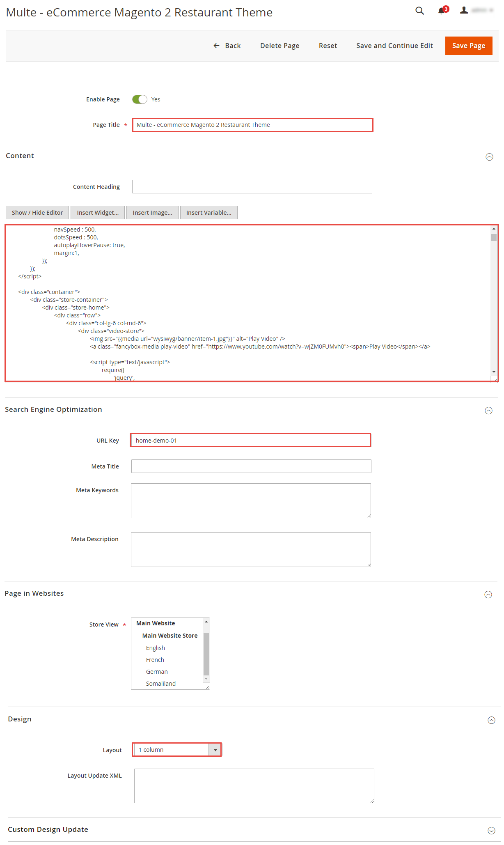Image resolution: width=504 pixels, height=845 pixels.
Task: Open the admin user account menu
Action: [x=476, y=11]
